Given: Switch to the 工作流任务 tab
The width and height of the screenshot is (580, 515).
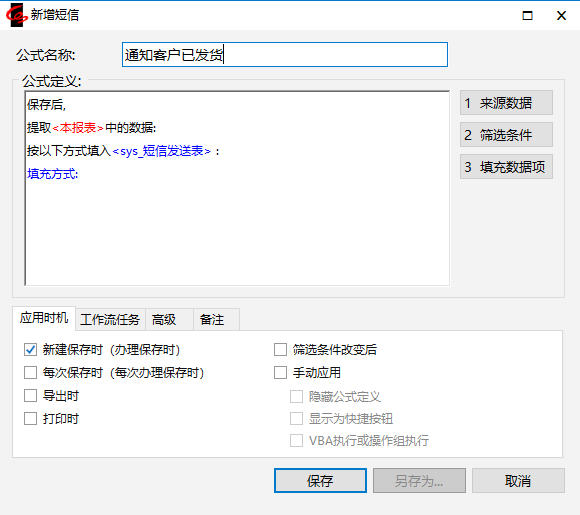Looking at the screenshot, I should [110, 319].
